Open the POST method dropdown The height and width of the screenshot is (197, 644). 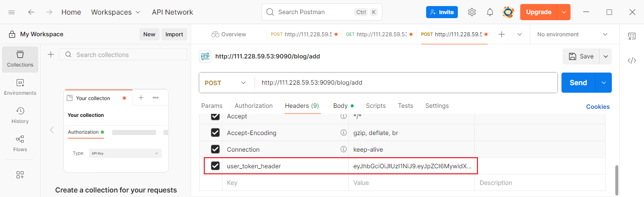[226, 83]
